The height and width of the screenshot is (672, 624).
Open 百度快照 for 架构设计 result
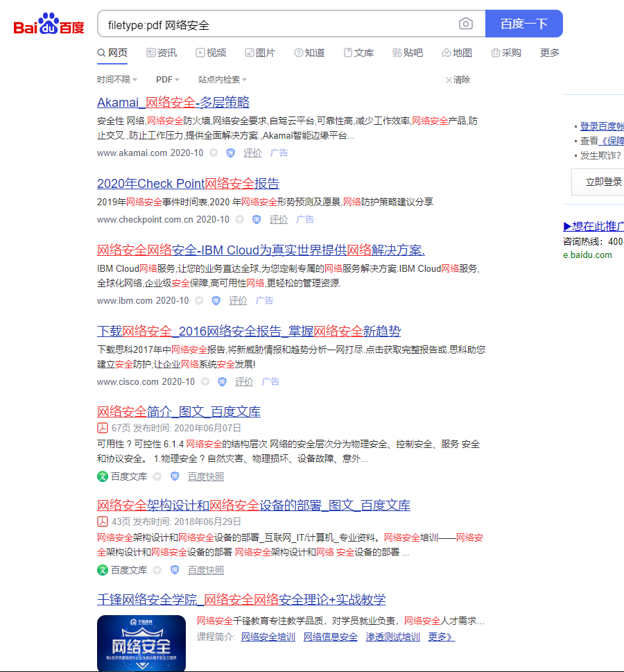click(206, 570)
